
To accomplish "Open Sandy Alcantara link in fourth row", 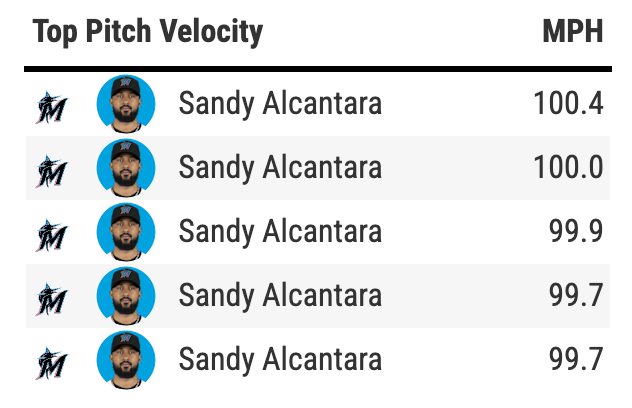I will [x=280, y=296].
